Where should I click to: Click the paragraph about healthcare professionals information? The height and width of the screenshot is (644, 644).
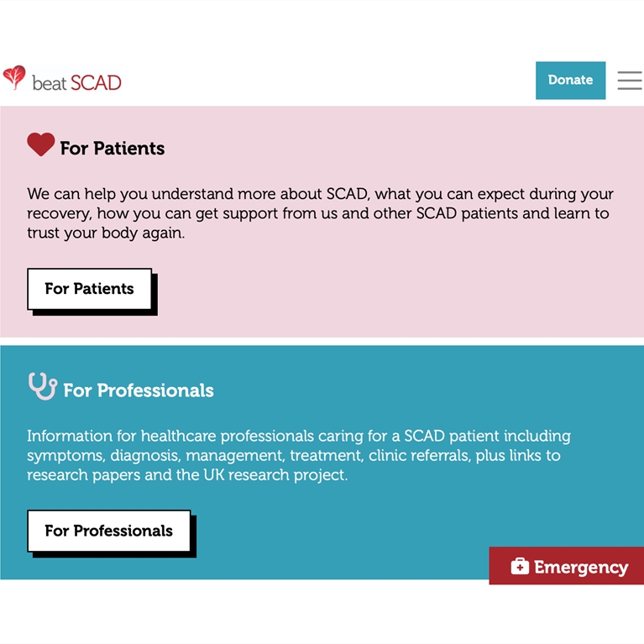298,455
